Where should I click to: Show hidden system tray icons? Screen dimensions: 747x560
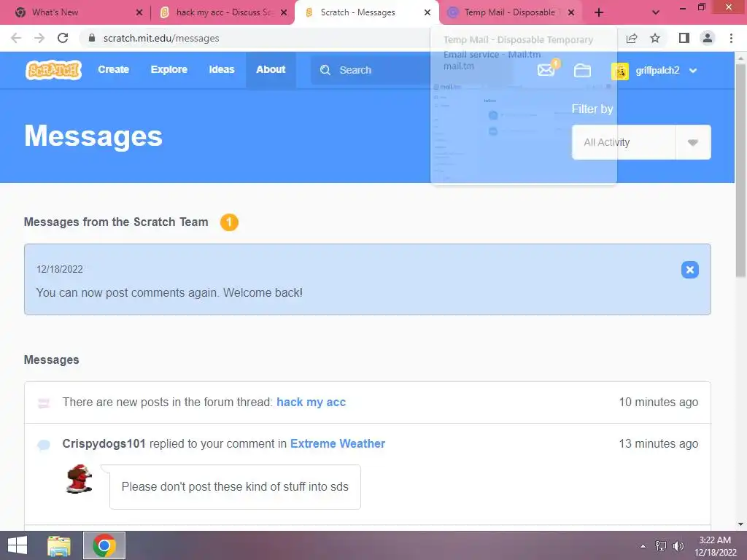tap(643, 546)
